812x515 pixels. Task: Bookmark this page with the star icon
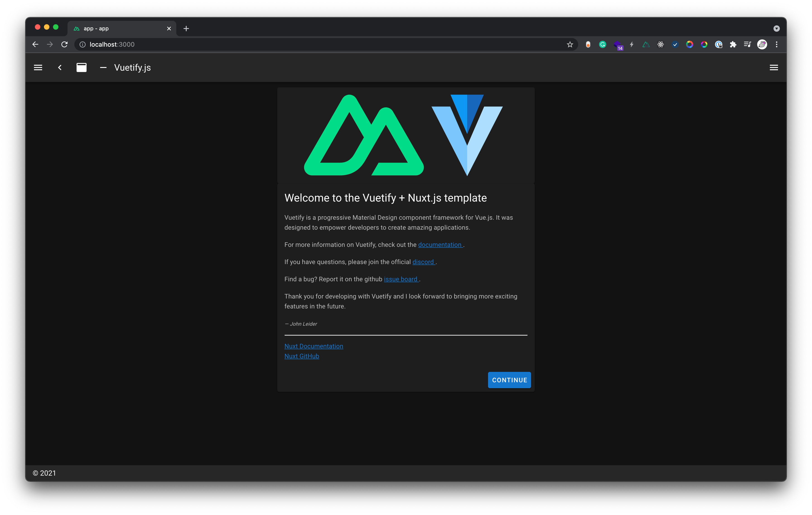[570, 44]
